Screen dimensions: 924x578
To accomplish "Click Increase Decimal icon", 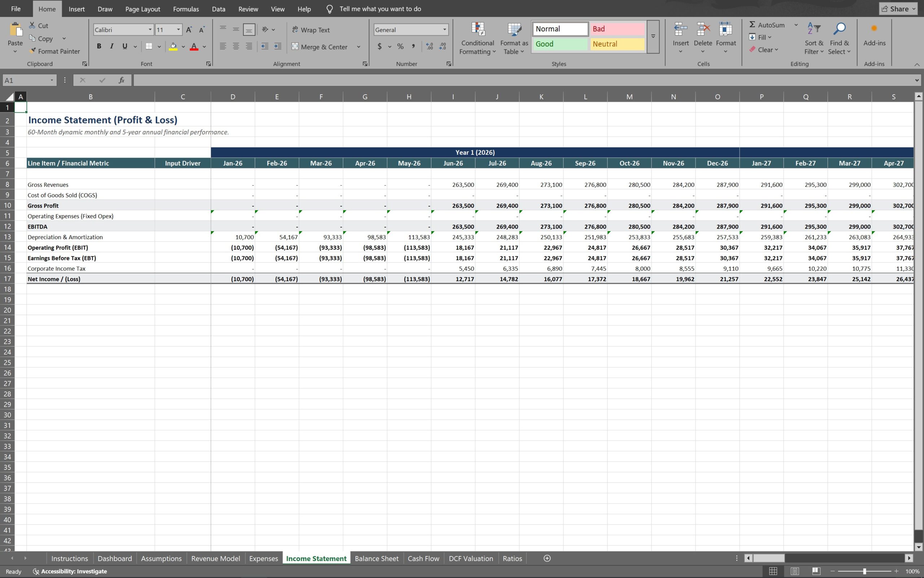I will [430, 46].
